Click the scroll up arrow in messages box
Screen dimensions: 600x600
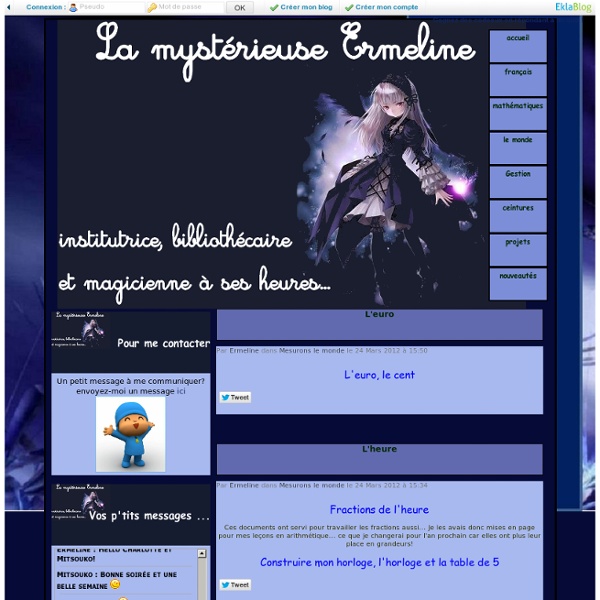coord(202,553)
